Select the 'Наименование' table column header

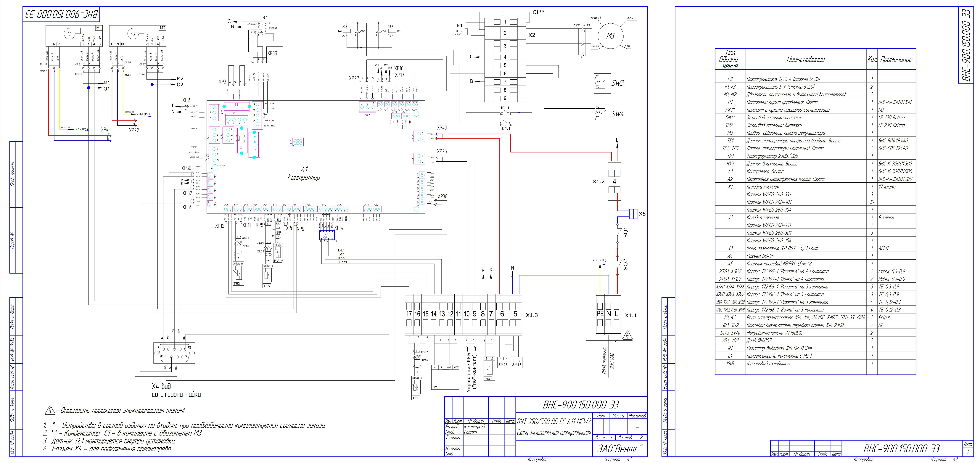(805, 59)
